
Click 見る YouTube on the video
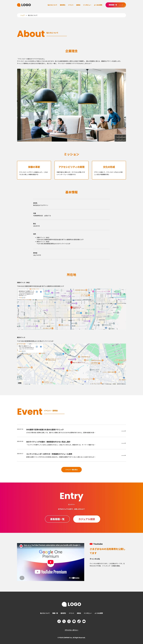pyautogui.click(x=74, y=578)
